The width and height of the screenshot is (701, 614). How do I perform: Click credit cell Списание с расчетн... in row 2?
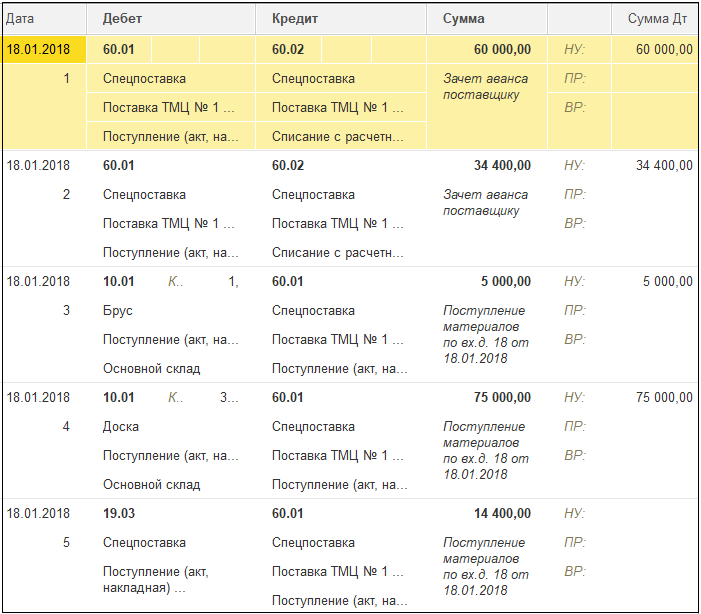click(338, 253)
